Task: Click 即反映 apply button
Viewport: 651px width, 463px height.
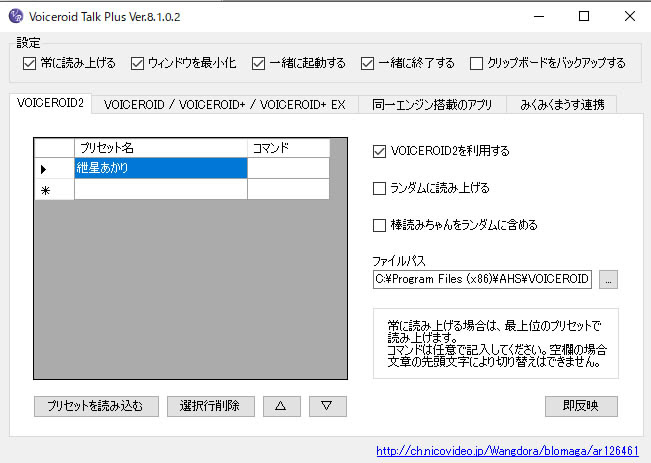Action: point(581,406)
